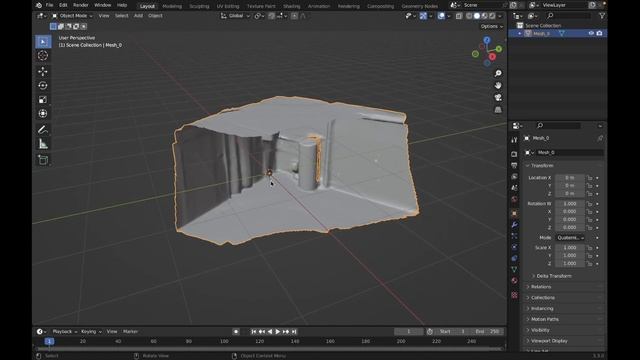The height and width of the screenshot is (360, 640).
Task: Click the timeline Marker menu
Action: (130, 331)
